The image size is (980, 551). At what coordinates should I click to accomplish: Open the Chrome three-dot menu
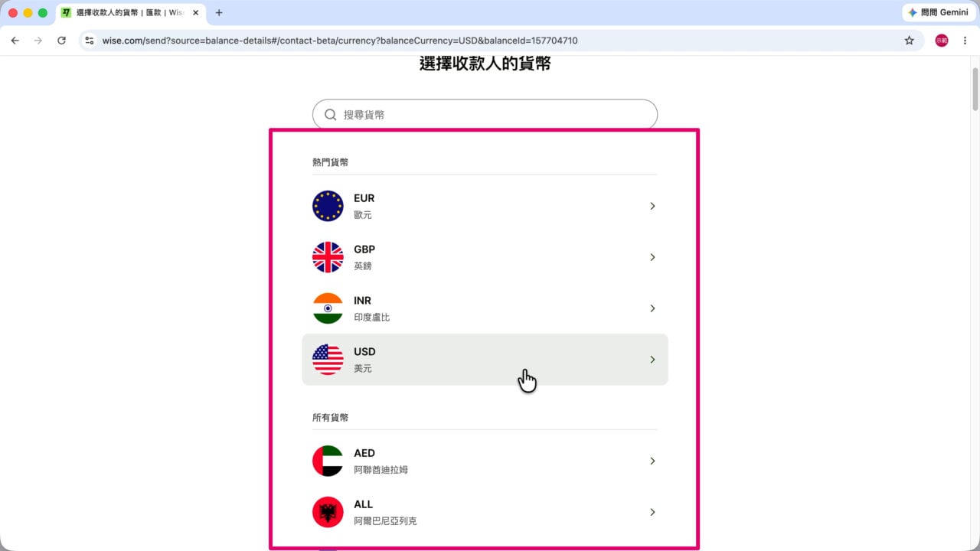pos(965,41)
